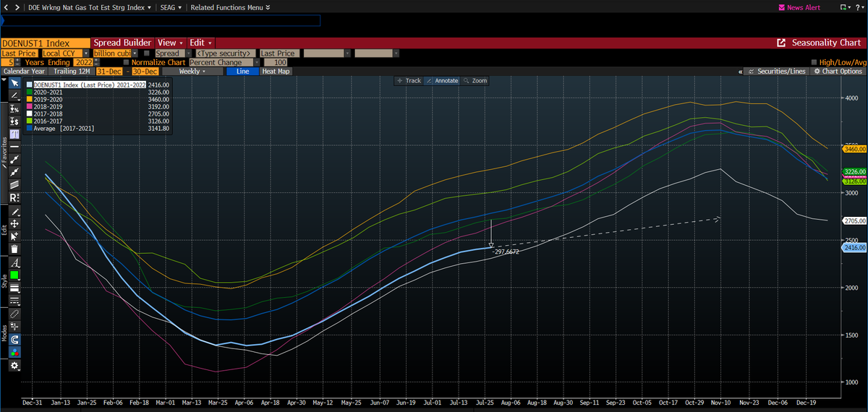Viewport: 868px width, 412px height.
Task: Choose the percent change measure tool
Action: (14, 108)
